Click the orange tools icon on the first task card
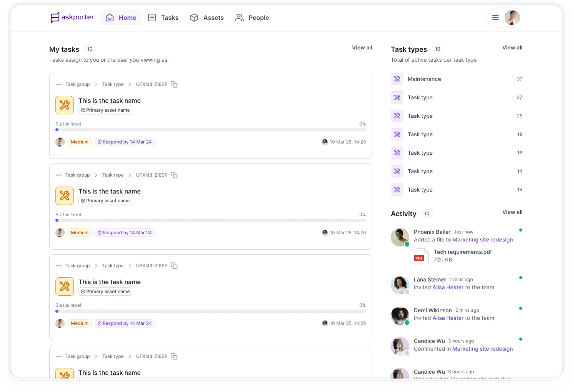The width and height of the screenshot is (573, 392). click(64, 105)
